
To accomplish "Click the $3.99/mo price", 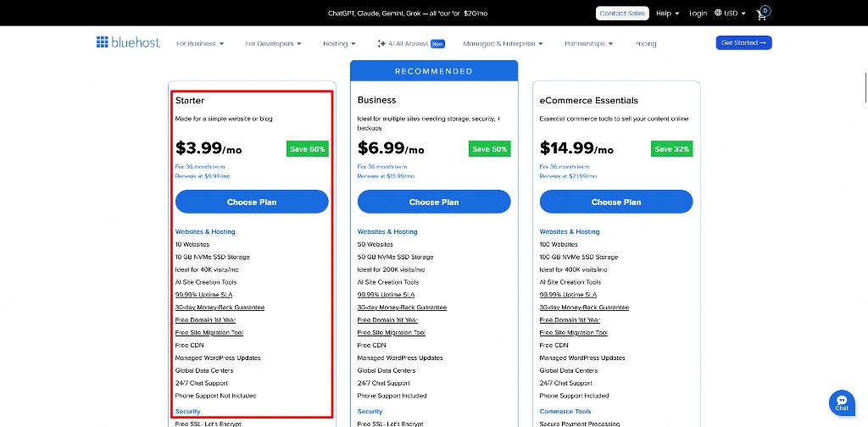I will click(x=209, y=148).
